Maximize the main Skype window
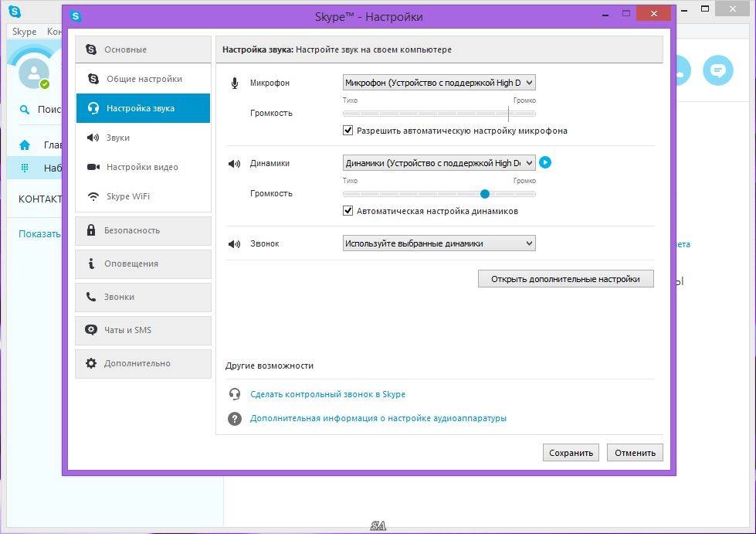This screenshot has width=756, height=534. coord(705,9)
